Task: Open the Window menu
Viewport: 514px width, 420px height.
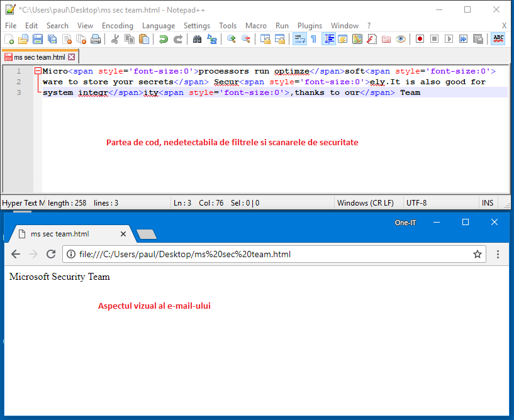Action: 345,26
